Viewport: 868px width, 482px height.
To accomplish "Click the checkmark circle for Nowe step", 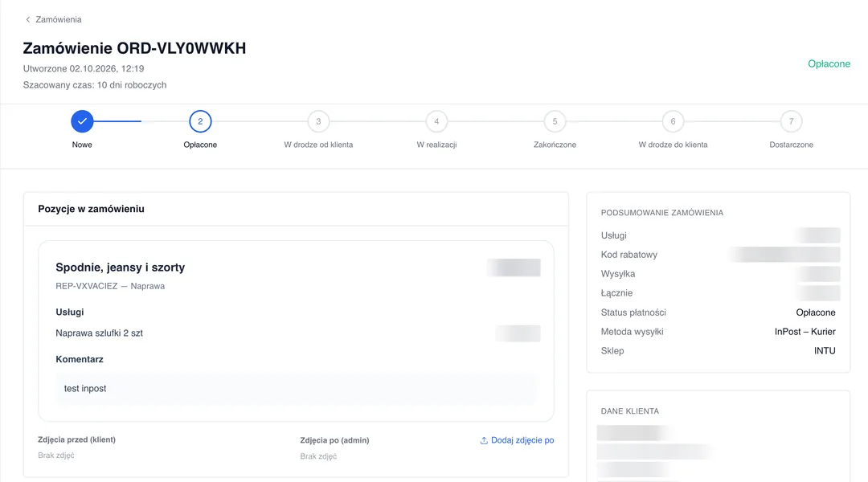I will 82,121.
